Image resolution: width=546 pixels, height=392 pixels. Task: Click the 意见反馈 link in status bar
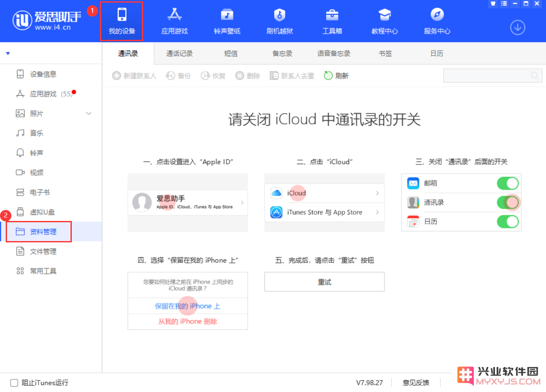[x=416, y=383]
